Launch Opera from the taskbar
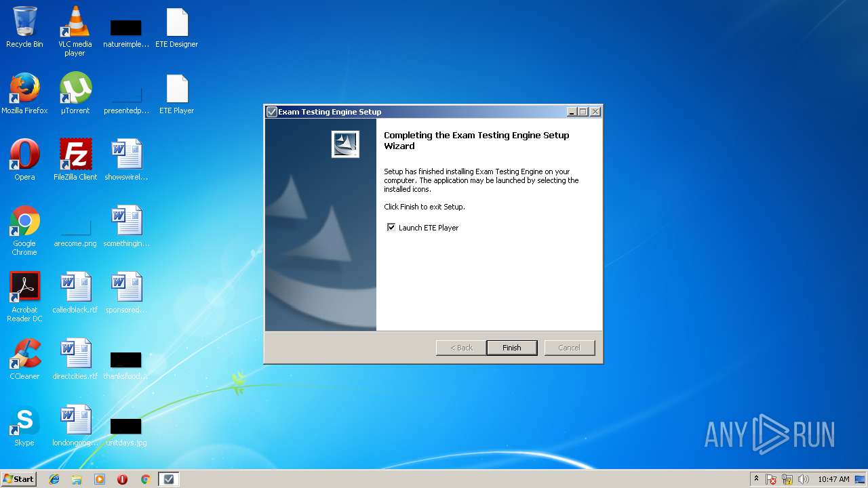 click(x=123, y=479)
